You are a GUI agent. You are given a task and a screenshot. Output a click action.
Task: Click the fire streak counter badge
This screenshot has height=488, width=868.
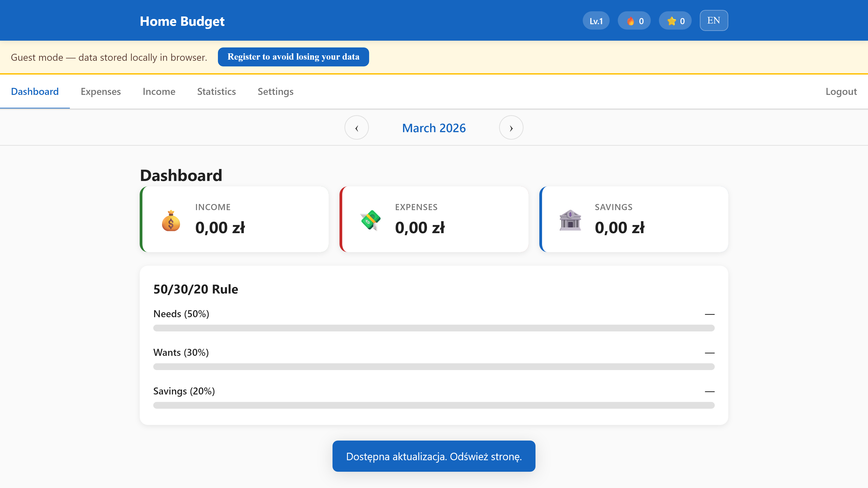coord(634,21)
